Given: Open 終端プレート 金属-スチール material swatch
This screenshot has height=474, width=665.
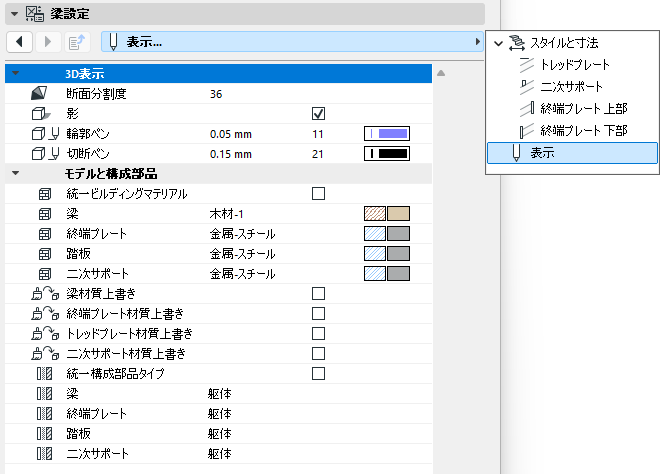Looking at the screenshot, I should click(387, 234).
